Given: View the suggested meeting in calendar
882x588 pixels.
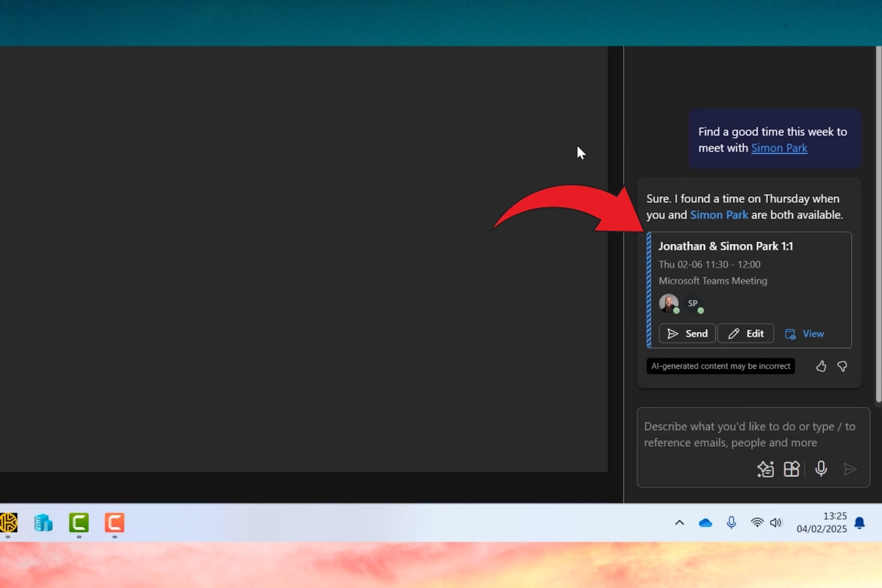Looking at the screenshot, I should tap(804, 334).
